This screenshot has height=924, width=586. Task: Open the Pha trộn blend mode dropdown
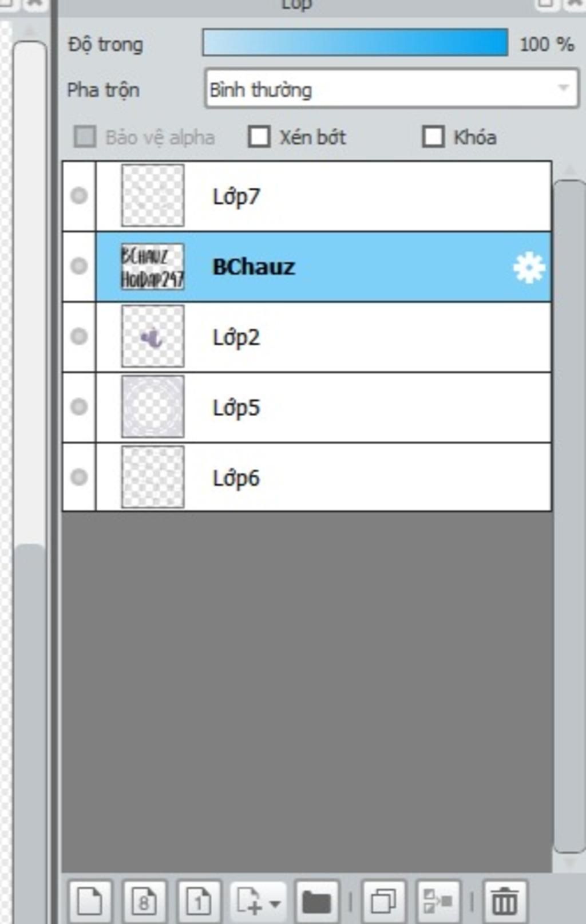(x=391, y=89)
